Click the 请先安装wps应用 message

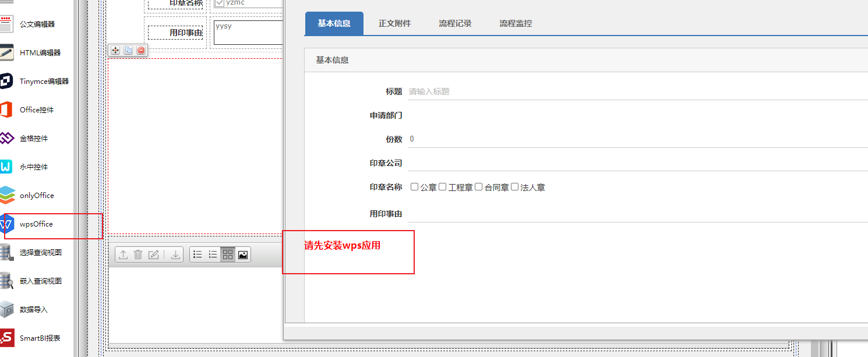343,245
